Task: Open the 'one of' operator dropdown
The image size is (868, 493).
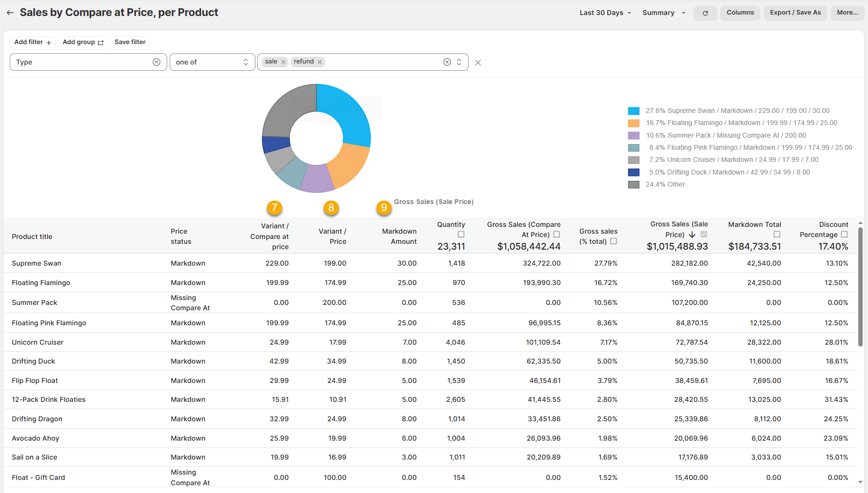Action: (212, 62)
